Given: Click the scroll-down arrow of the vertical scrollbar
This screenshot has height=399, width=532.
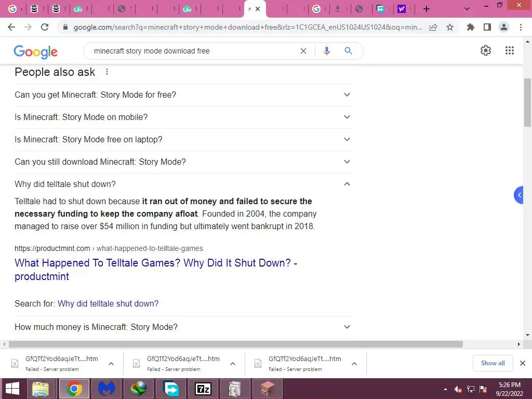Looking at the screenshot, I should pyautogui.click(x=528, y=335).
